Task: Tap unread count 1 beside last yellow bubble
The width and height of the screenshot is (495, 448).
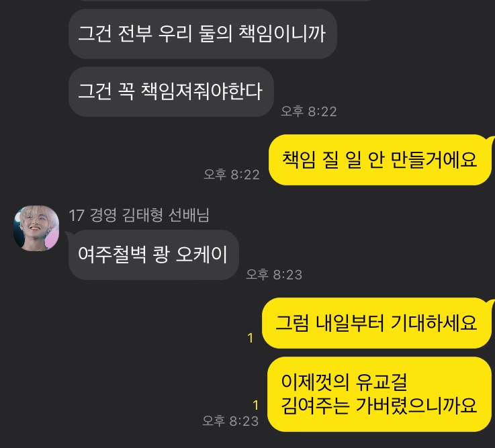Action: pos(256,406)
